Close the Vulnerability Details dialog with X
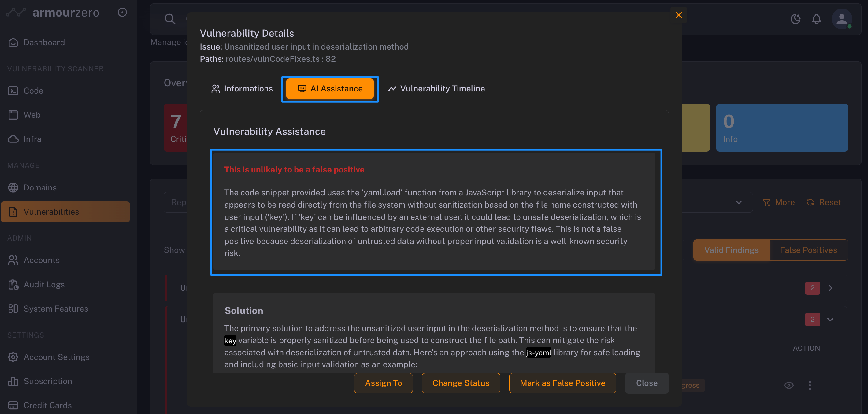This screenshot has height=414, width=868. [678, 15]
